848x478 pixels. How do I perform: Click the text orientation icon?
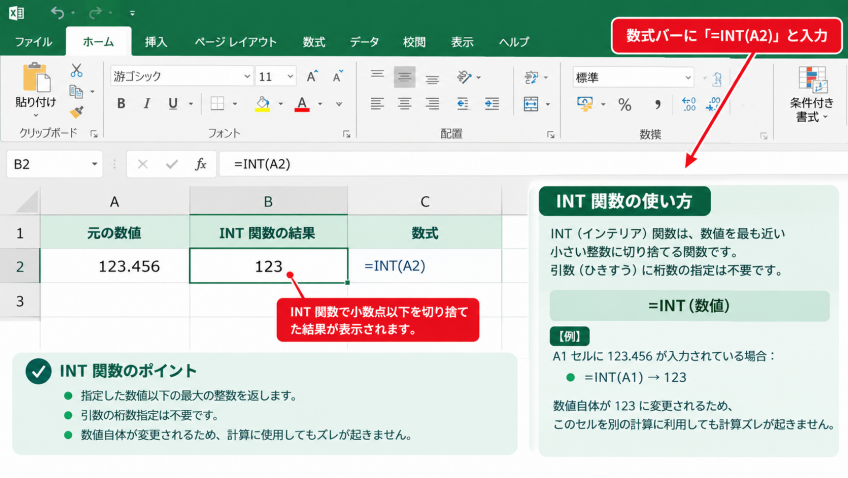(x=464, y=77)
